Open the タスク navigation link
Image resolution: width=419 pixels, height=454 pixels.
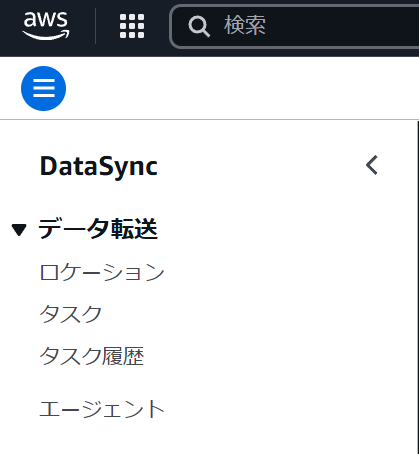[71, 314]
